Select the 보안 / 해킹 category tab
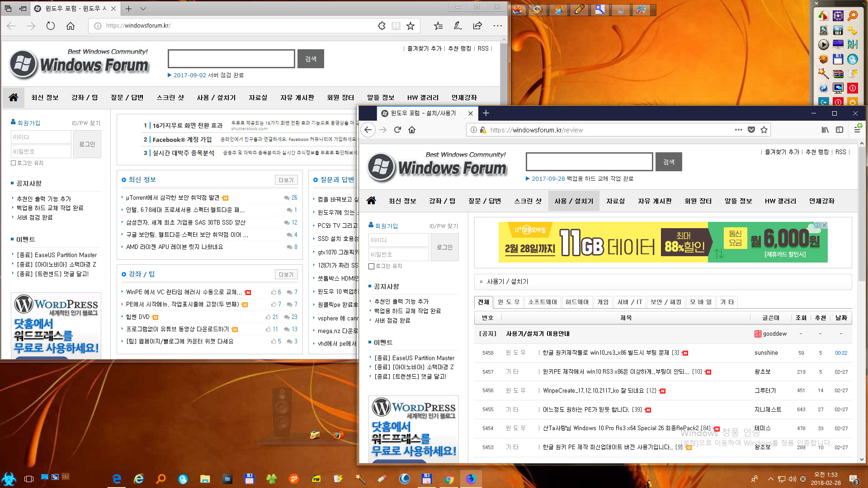Viewport: 868px width, 488px height. [665, 302]
